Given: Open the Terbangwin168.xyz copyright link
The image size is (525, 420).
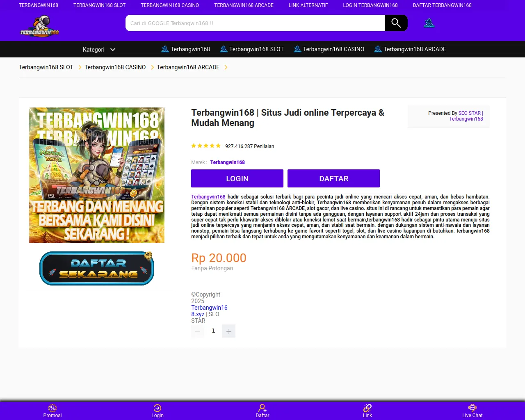Looking at the screenshot, I should (209, 311).
